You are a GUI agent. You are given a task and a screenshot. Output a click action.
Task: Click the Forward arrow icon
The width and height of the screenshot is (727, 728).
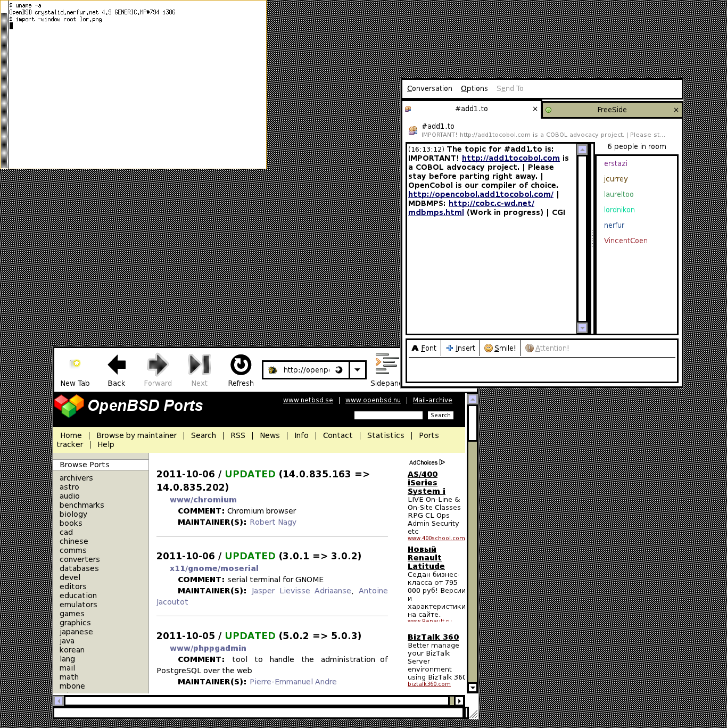[x=158, y=365]
